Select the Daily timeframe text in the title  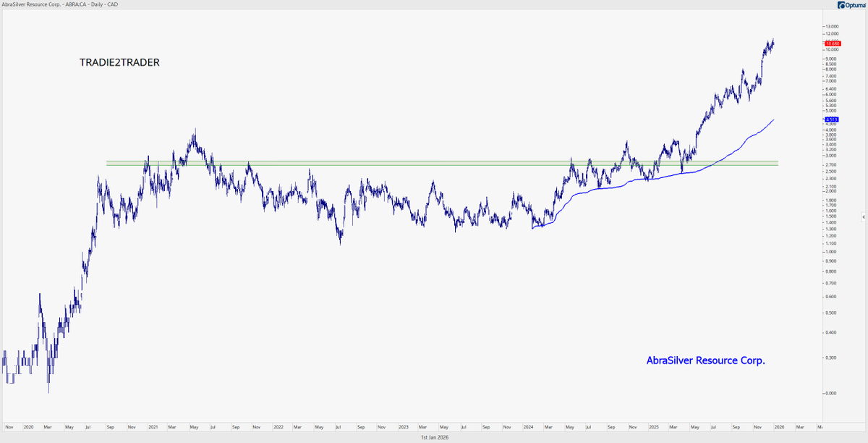(95, 4)
